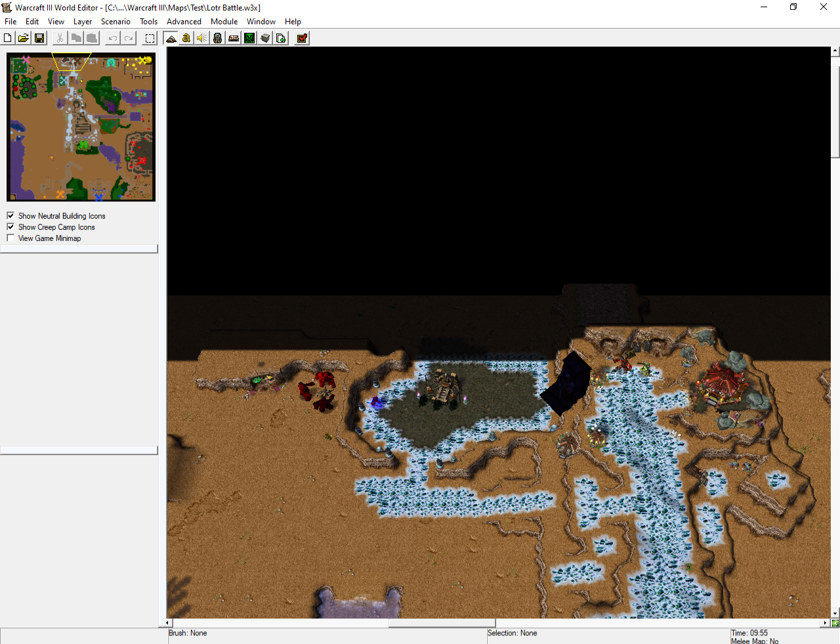Click the World Editor title bar icon
Viewport: 840px width, 644px height.
click(x=7, y=7)
